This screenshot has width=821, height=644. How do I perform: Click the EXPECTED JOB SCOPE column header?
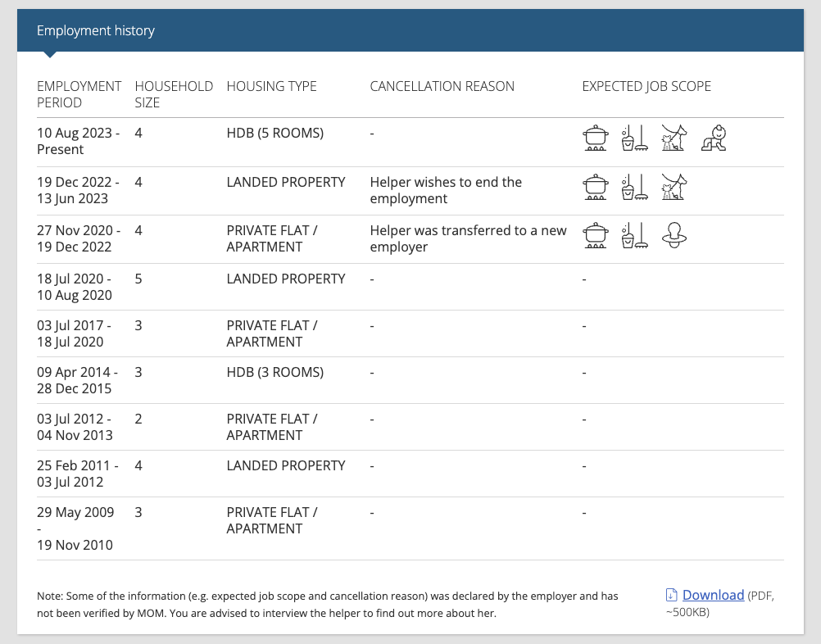click(646, 86)
